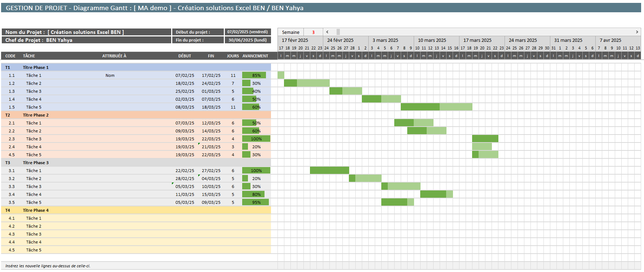Click the project start date 07/02/2025 cell
Viewport: 644px width, 272px height.
248,32
